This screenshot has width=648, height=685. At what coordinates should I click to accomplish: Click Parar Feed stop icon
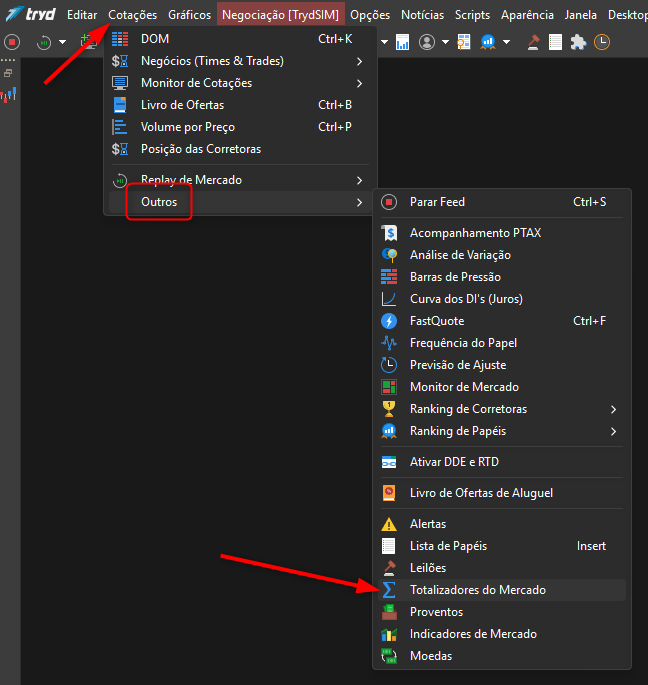pyautogui.click(x=389, y=202)
